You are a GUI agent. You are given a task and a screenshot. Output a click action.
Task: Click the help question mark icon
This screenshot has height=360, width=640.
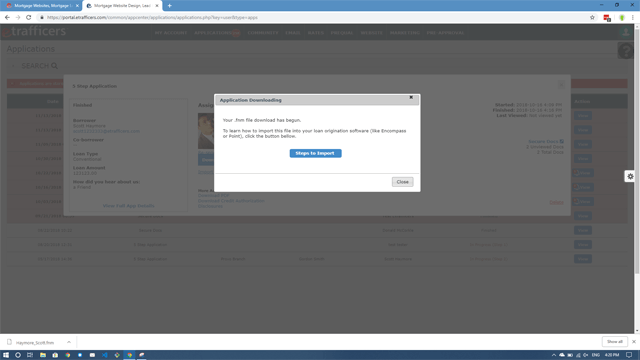coord(625,51)
